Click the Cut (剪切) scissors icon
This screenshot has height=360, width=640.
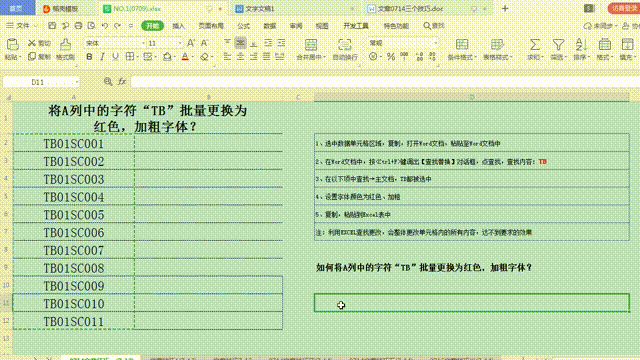(32, 43)
